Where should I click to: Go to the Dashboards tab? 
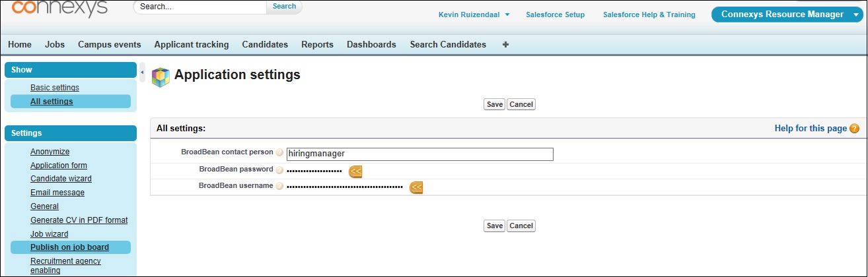coord(371,44)
